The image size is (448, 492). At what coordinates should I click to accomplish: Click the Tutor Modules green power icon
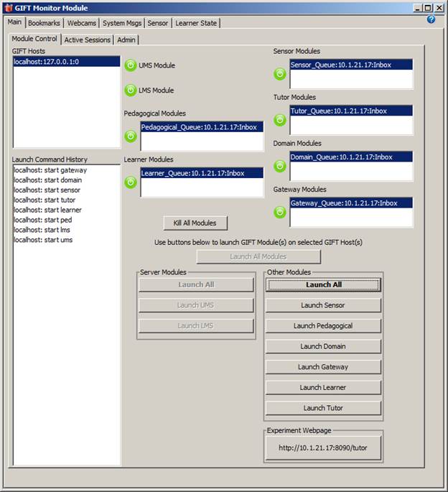(280, 120)
